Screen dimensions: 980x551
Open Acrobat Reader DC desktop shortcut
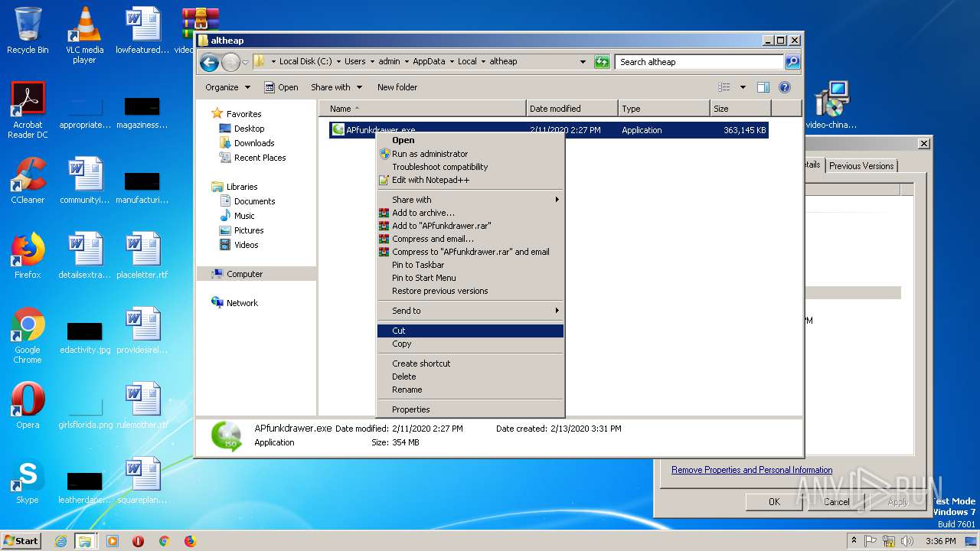[28, 110]
